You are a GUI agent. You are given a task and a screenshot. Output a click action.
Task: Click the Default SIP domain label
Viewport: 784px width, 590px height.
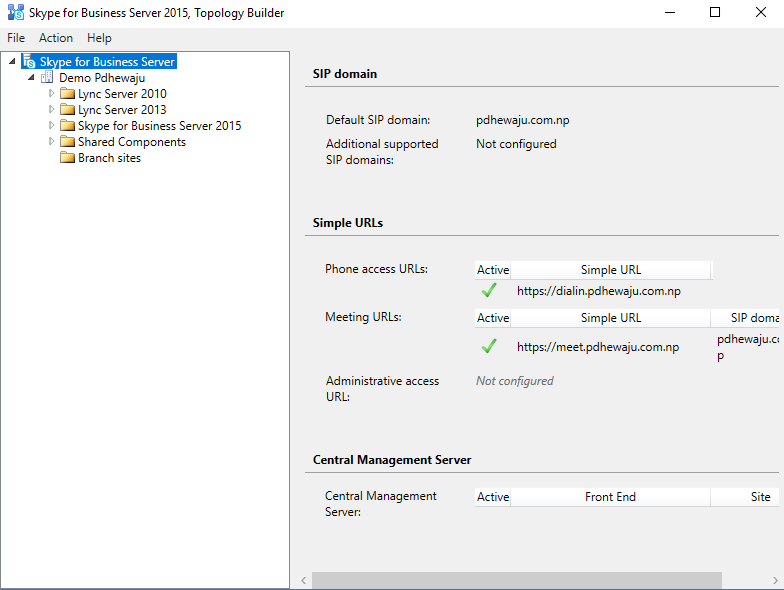coord(378,120)
